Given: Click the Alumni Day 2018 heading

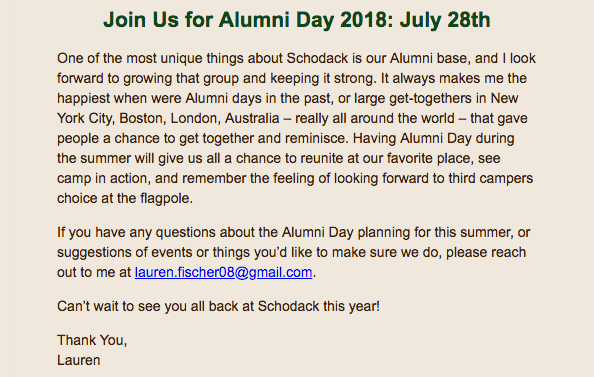Looking at the screenshot, I should 297,20.
